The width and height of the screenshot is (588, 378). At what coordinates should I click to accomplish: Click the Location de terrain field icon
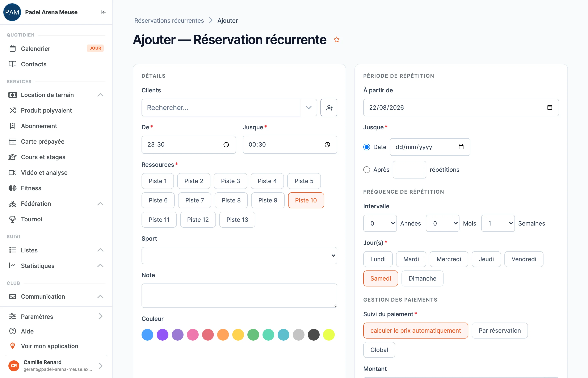coord(13,95)
